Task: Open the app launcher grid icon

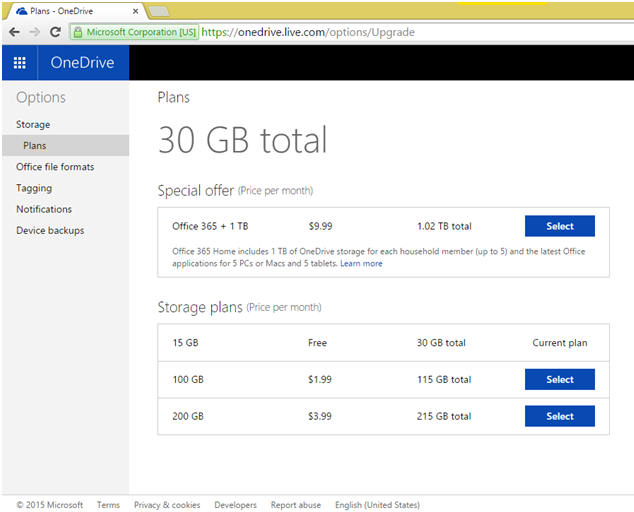Action: pyautogui.click(x=19, y=63)
